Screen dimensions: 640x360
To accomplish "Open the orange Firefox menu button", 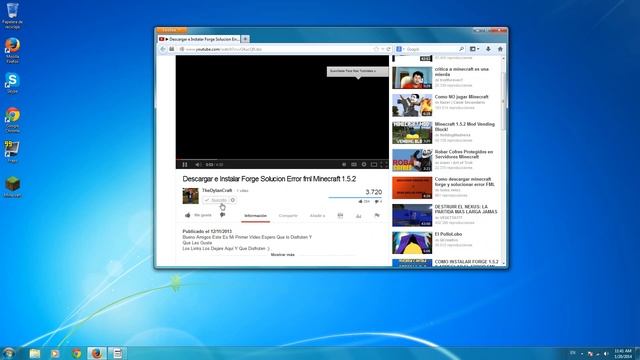I will pos(171,30).
